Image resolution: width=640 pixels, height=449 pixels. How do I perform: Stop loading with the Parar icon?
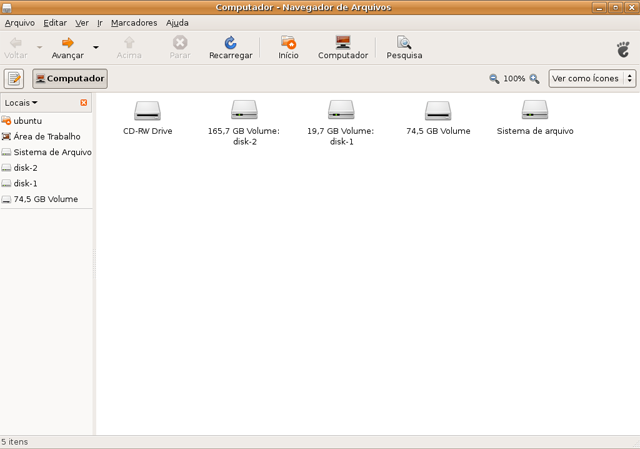pos(180,42)
